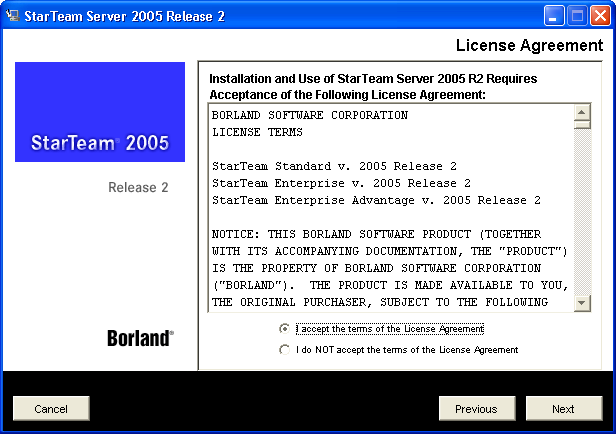
Task: Maximize the StarTeam Server installer window
Action: pyautogui.click(x=579, y=15)
